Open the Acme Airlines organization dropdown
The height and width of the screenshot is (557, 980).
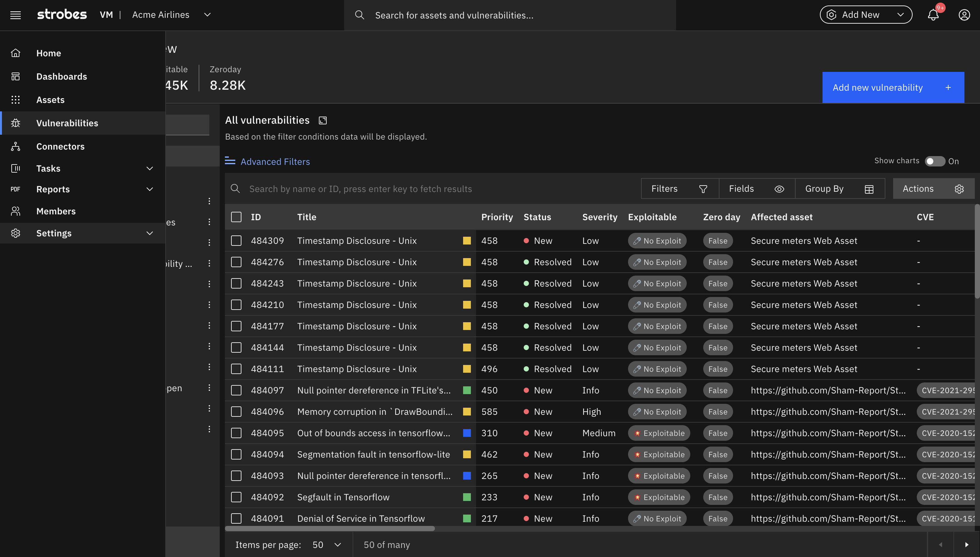[x=171, y=15]
